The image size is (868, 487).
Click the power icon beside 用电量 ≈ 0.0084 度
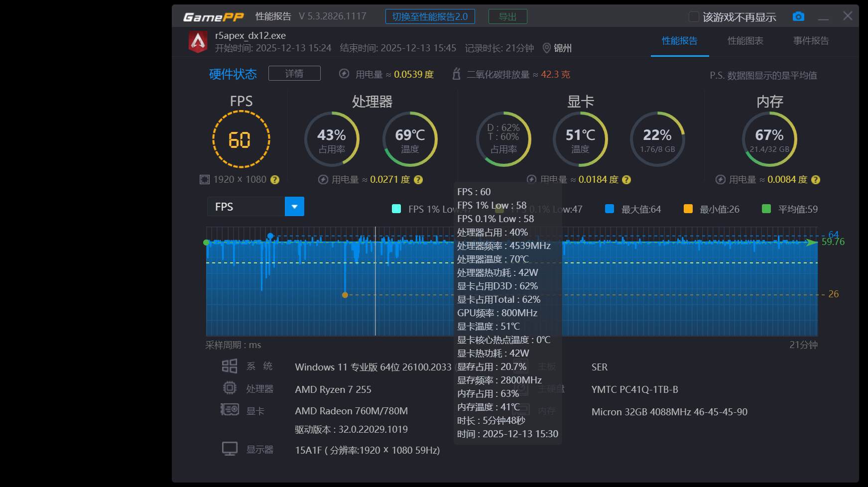[721, 180]
